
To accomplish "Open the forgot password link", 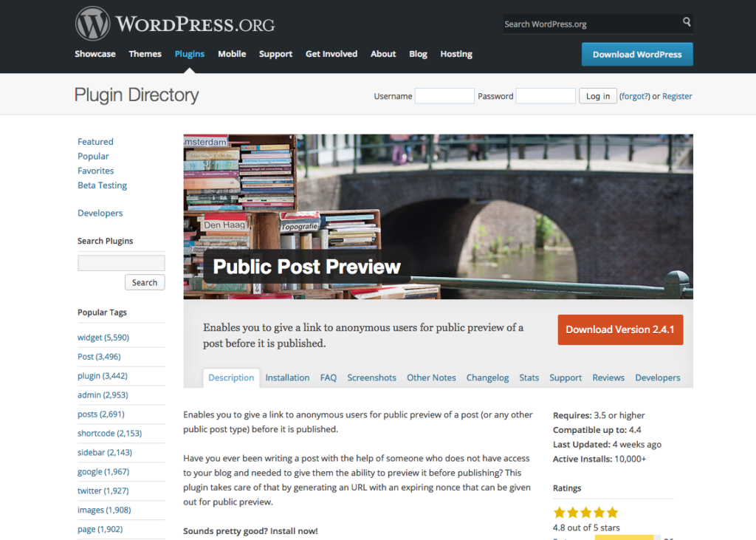I will point(634,96).
